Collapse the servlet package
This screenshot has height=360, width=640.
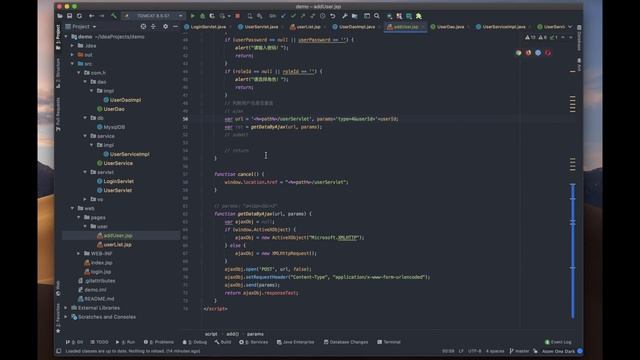point(86,172)
